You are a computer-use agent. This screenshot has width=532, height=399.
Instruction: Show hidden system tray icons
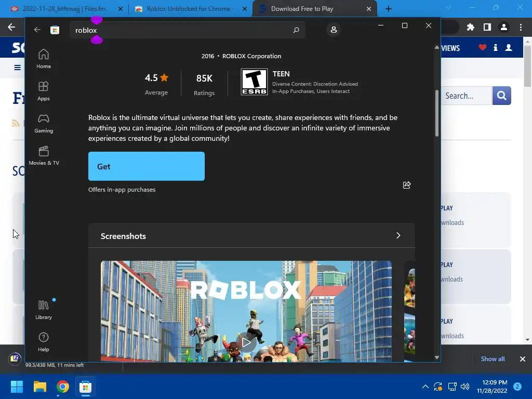[425, 387]
